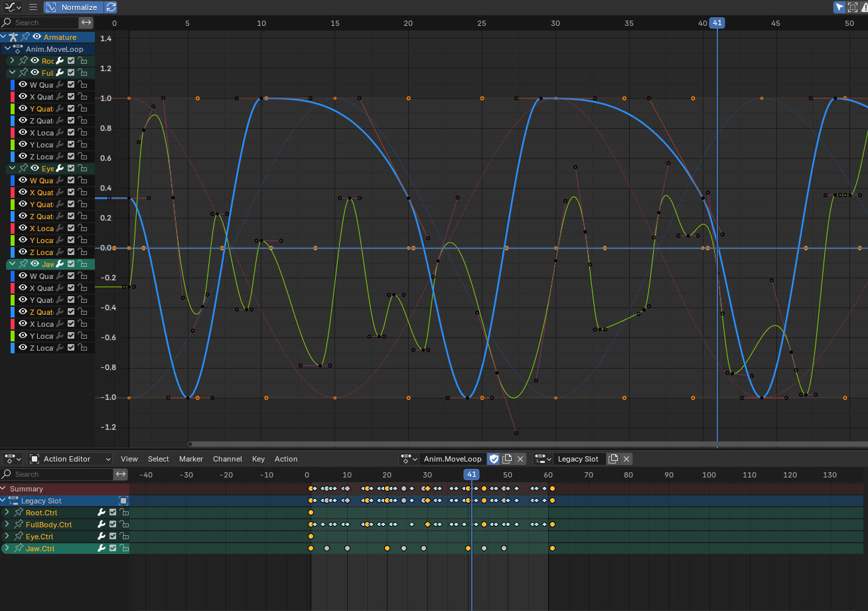Viewport: 868px width, 611px height.
Task: Collapse the Summary row in the Action Editor
Action: (x=4, y=489)
